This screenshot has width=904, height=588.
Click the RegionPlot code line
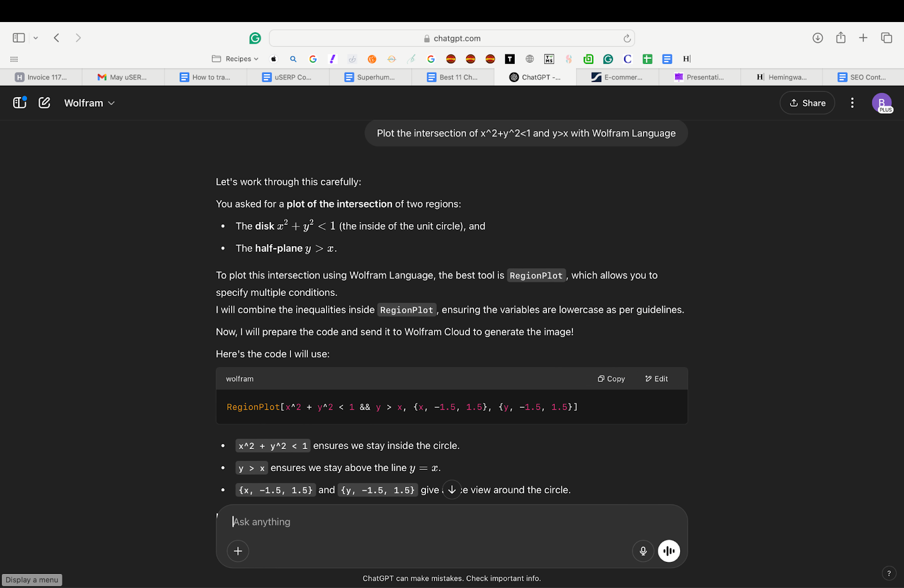point(402,407)
